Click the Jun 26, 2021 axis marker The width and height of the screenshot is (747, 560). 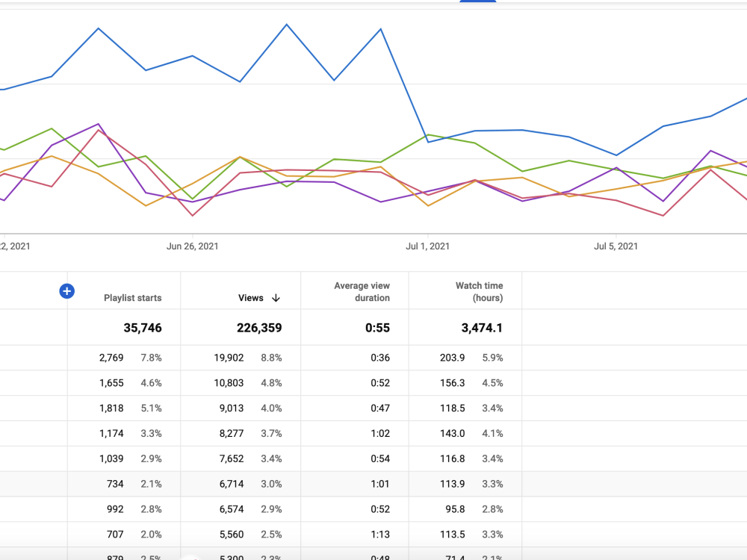[x=193, y=246]
